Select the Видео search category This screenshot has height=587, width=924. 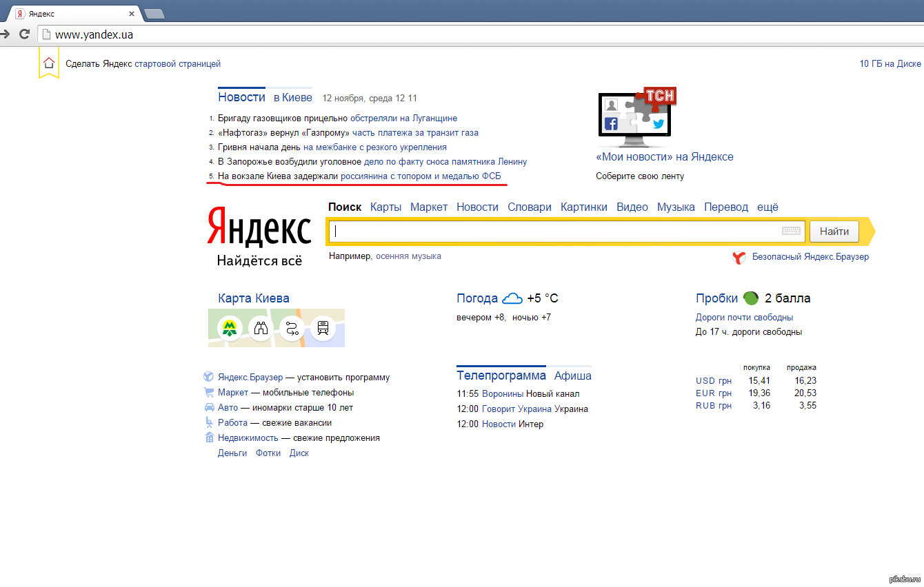tap(632, 207)
